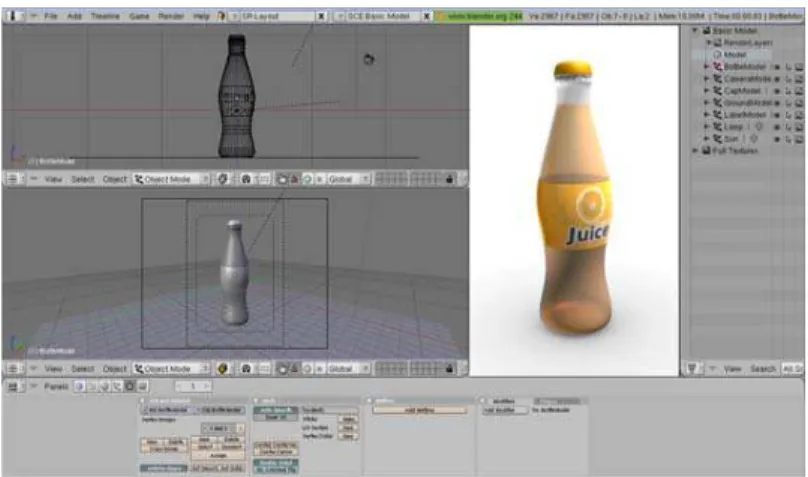Toggle CameraModel visibility dot in outliner

pyautogui.click(x=778, y=79)
